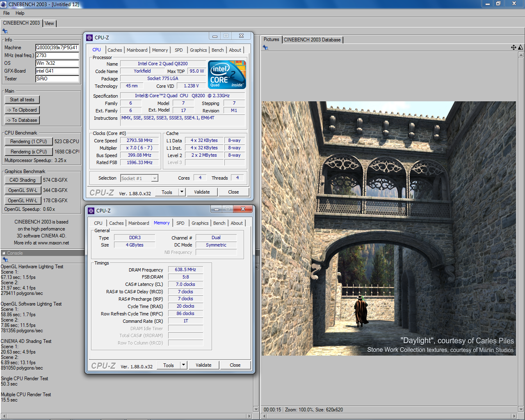Switch to the View tab in CINEBENCH
Viewport: 525px width, 420px height.
coord(49,23)
